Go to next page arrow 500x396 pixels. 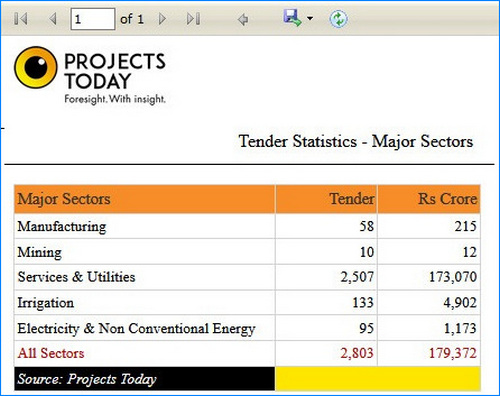(x=162, y=19)
